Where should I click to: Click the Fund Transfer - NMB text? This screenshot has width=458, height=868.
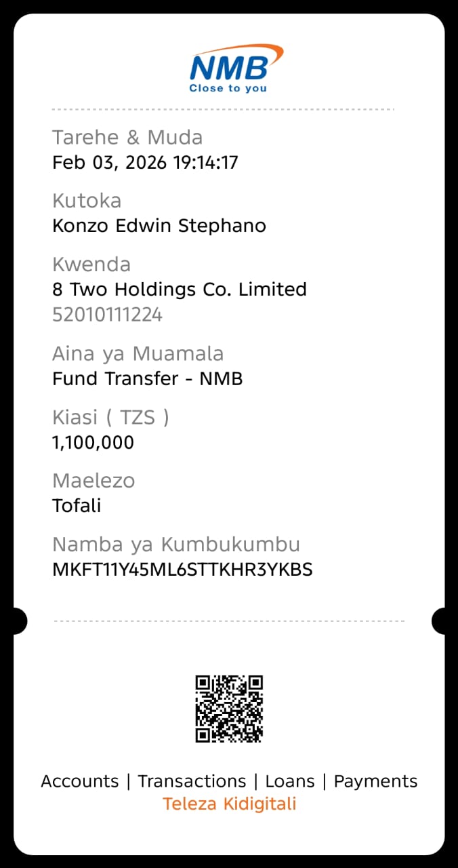click(147, 378)
